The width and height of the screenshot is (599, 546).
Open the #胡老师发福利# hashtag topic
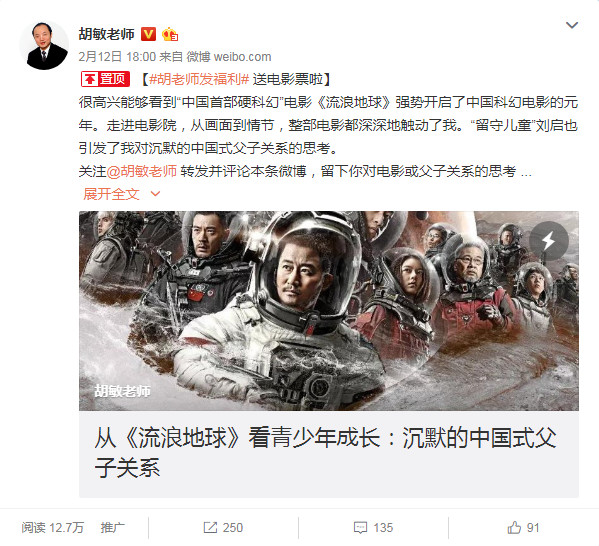point(199,79)
